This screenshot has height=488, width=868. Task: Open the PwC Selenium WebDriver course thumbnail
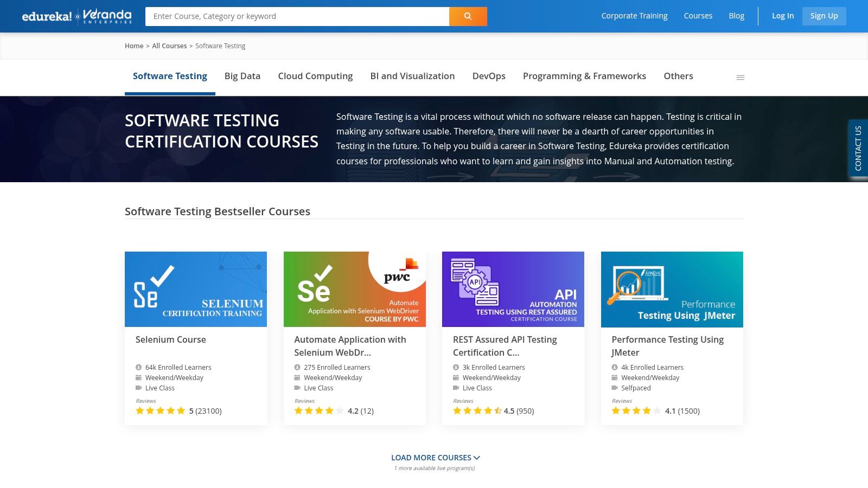pos(355,289)
